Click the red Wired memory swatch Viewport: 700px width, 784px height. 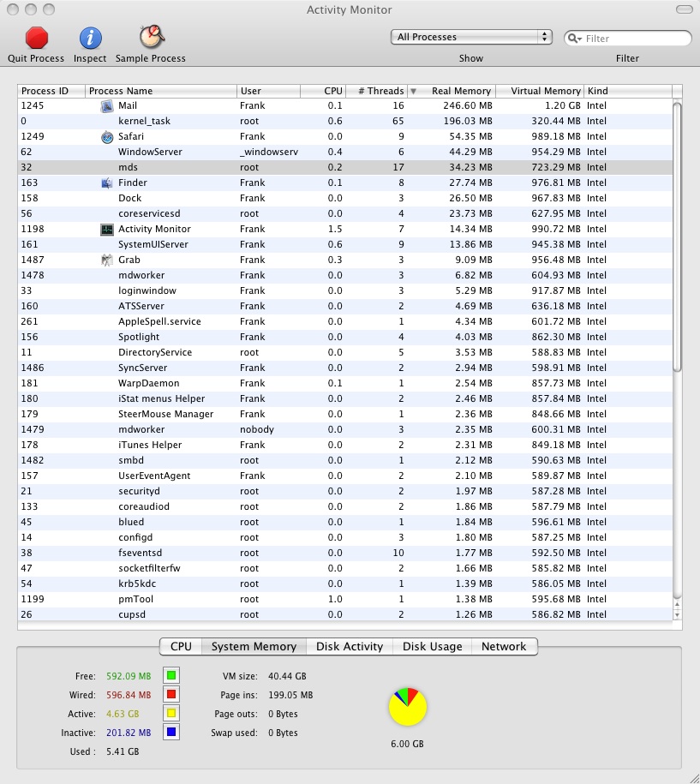[x=171, y=695]
